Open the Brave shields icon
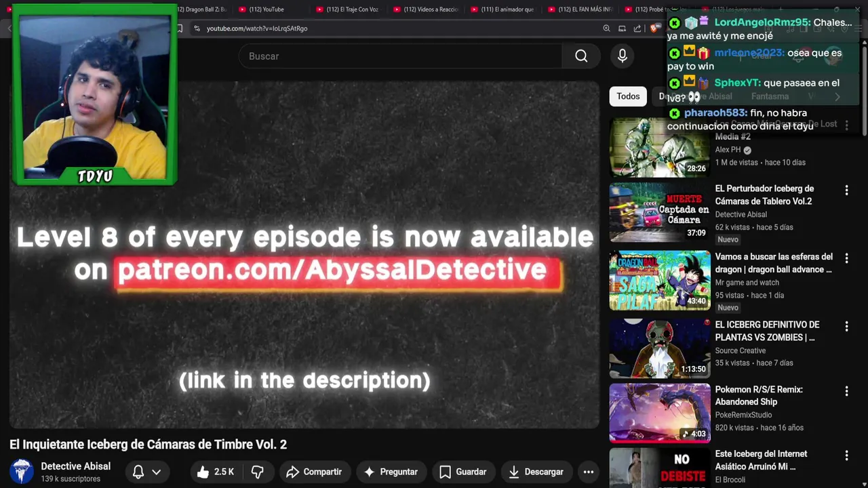Viewport: 868px width, 488px height. click(654, 28)
